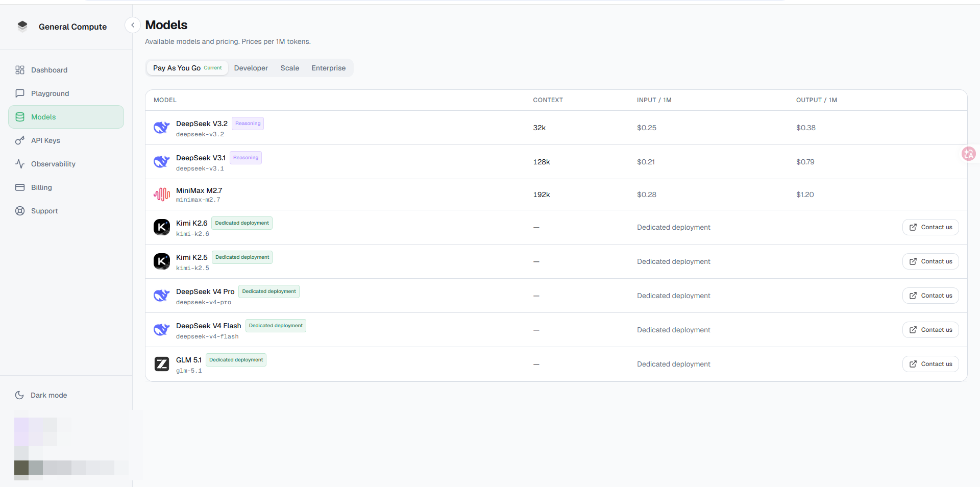Open the Billing card icon
This screenshot has height=487, width=980.
point(20,187)
